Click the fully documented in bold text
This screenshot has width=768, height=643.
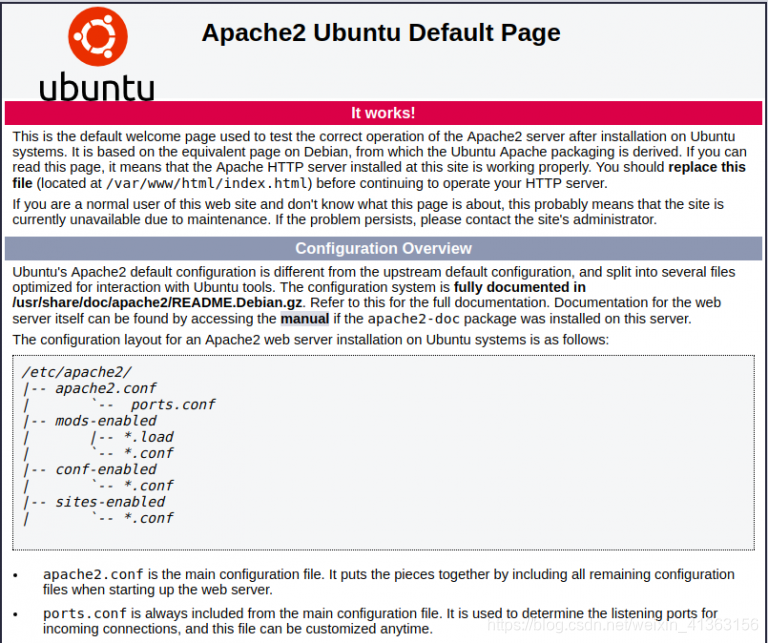click(x=520, y=287)
